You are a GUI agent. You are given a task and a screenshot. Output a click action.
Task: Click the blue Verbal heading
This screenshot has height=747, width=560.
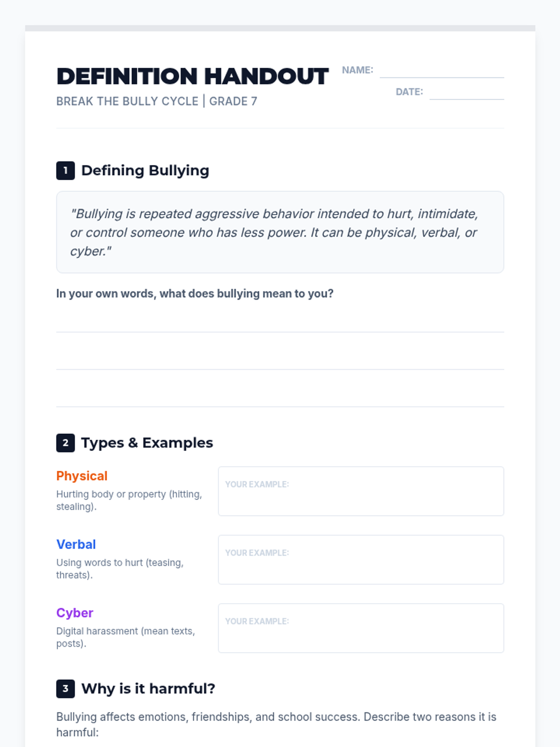tap(76, 544)
